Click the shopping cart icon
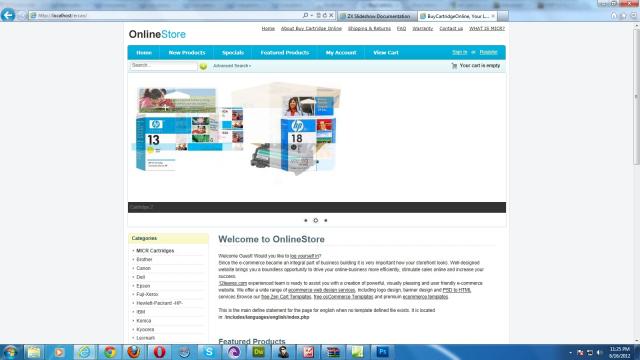 point(454,66)
